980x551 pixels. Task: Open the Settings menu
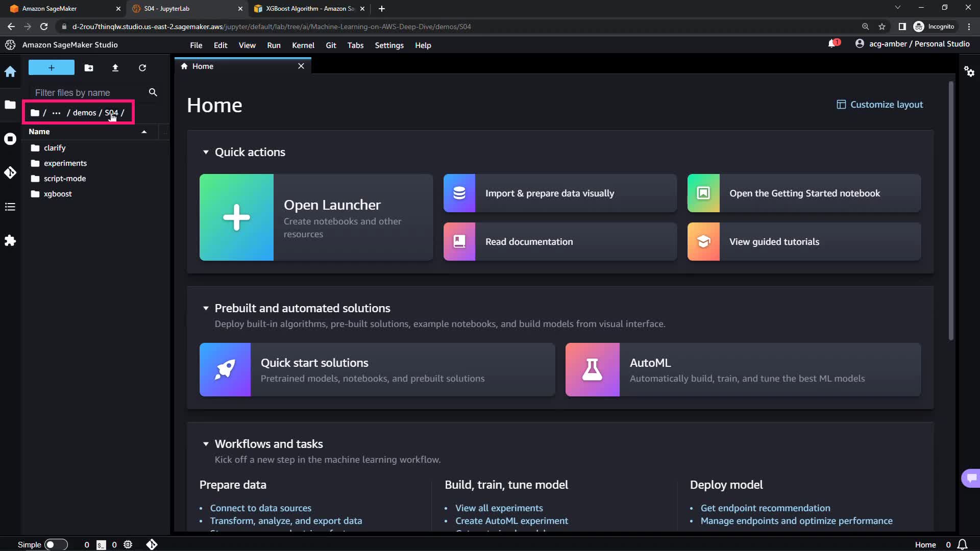point(389,45)
